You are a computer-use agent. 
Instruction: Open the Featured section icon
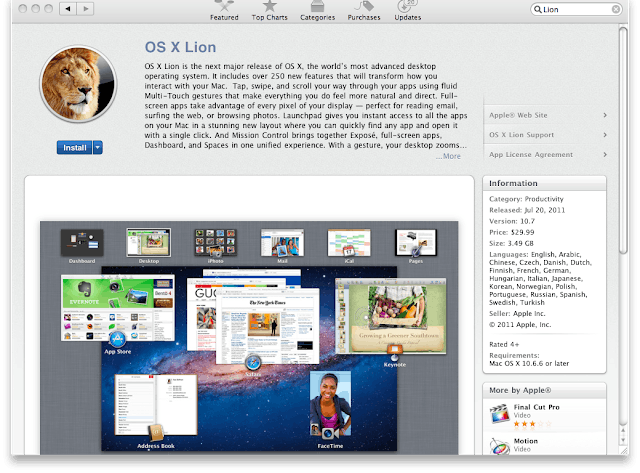(x=224, y=6)
